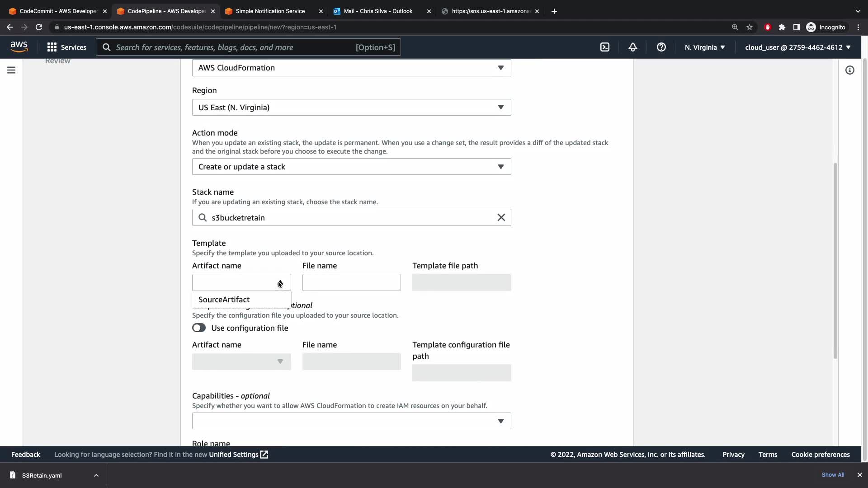Click the AWS support help icon
868x488 pixels.
[661, 47]
